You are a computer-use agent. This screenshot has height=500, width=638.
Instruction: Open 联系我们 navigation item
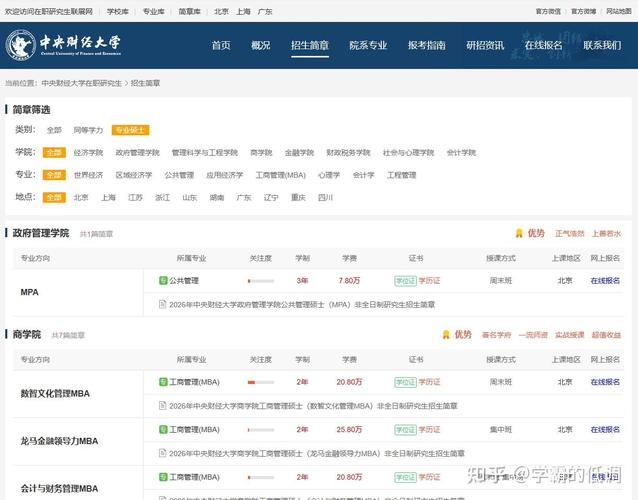pyautogui.click(x=602, y=45)
